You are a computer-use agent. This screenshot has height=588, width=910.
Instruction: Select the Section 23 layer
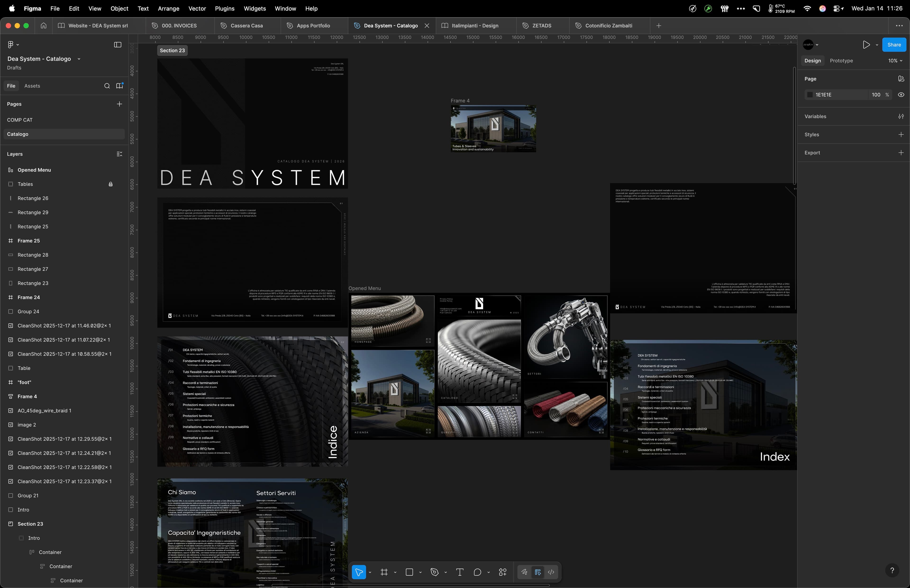pyautogui.click(x=64, y=524)
